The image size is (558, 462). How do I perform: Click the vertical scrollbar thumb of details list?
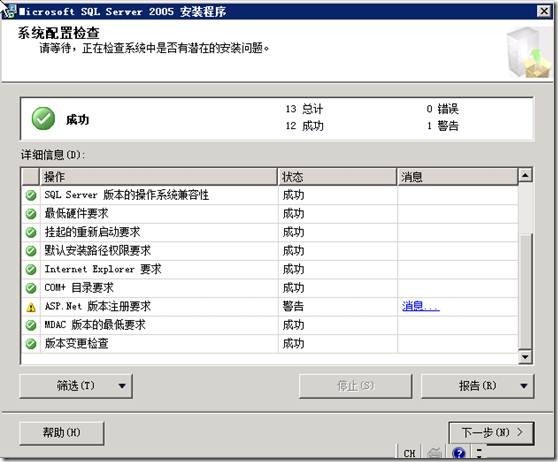(525, 291)
